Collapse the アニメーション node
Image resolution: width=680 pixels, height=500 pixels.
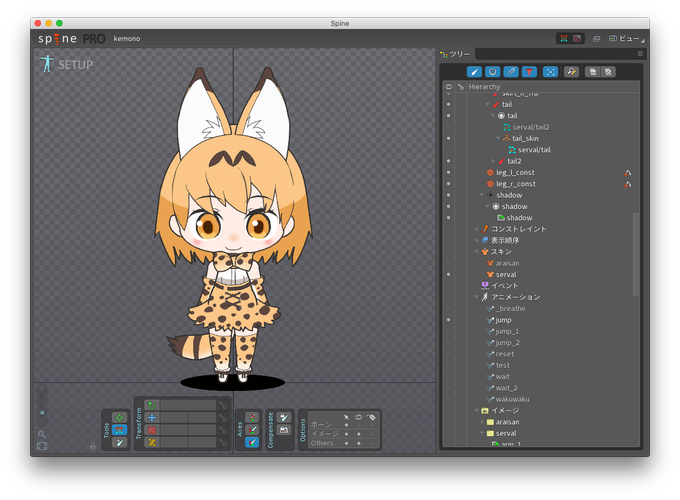point(477,297)
